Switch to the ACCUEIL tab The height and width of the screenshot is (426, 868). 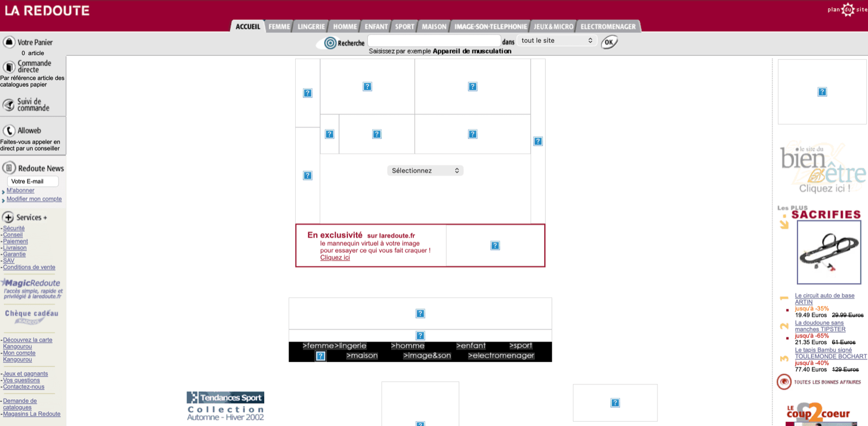point(248,26)
